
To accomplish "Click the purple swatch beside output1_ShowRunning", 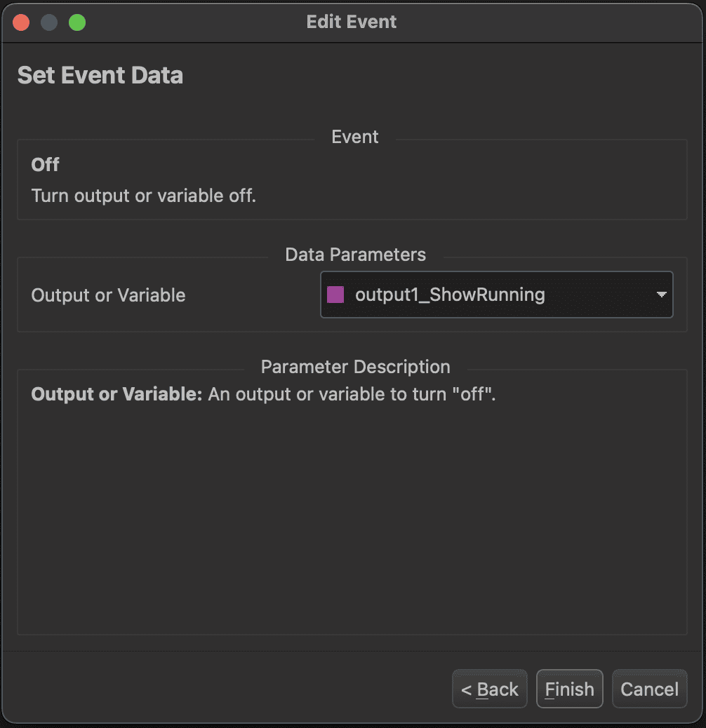I will click(x=335, y=295).
